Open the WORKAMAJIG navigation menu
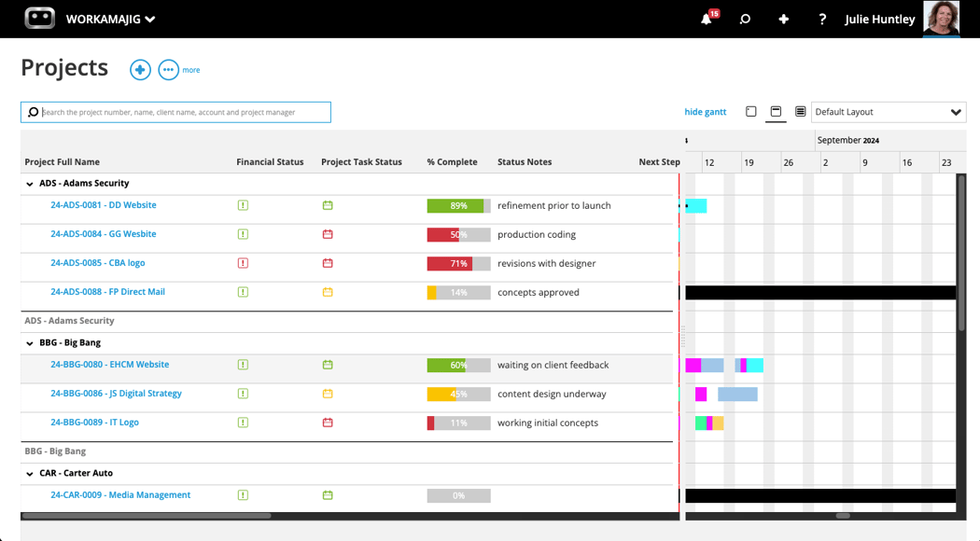The width and height of the screenshot is (980, 541). [x=108, y=18]
